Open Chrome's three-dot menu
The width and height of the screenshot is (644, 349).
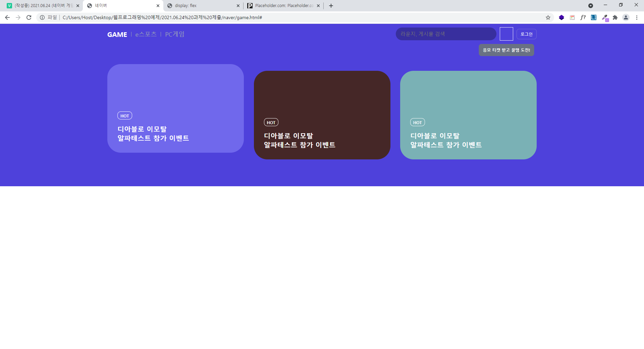pos(637,17)
